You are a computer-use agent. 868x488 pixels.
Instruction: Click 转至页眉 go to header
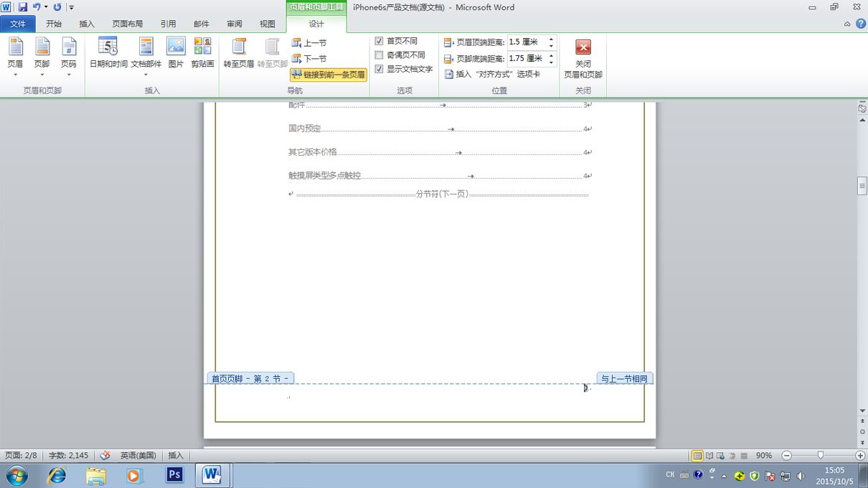(x=239, y=54)
